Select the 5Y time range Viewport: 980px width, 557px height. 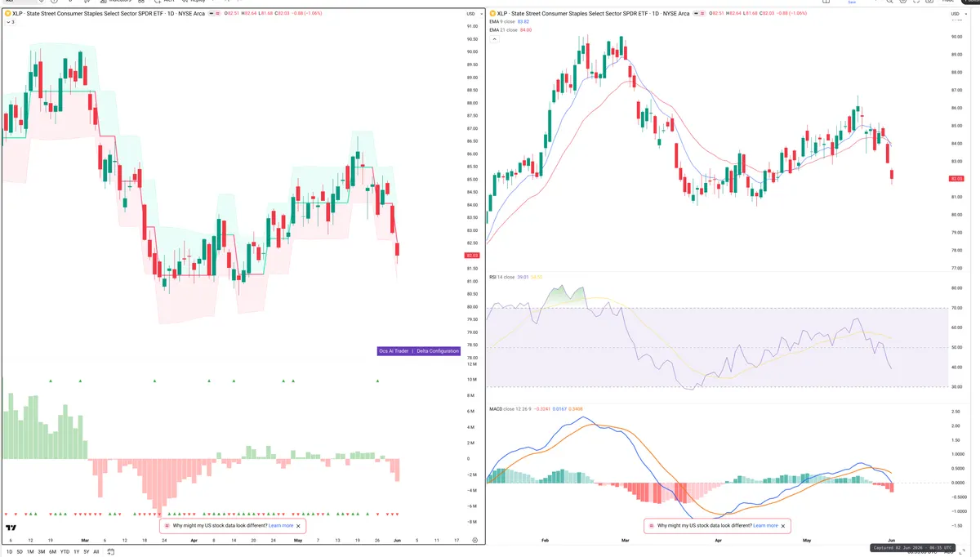[x=86, y=552]
